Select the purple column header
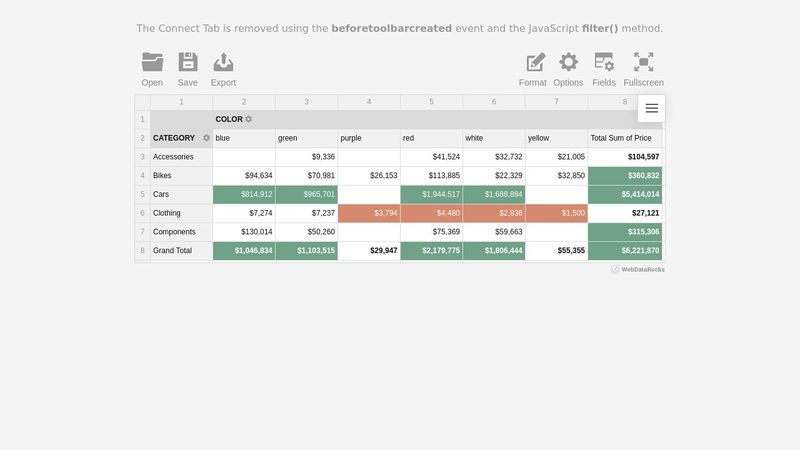Screen dimensions: 800x450 pos(369,138)
